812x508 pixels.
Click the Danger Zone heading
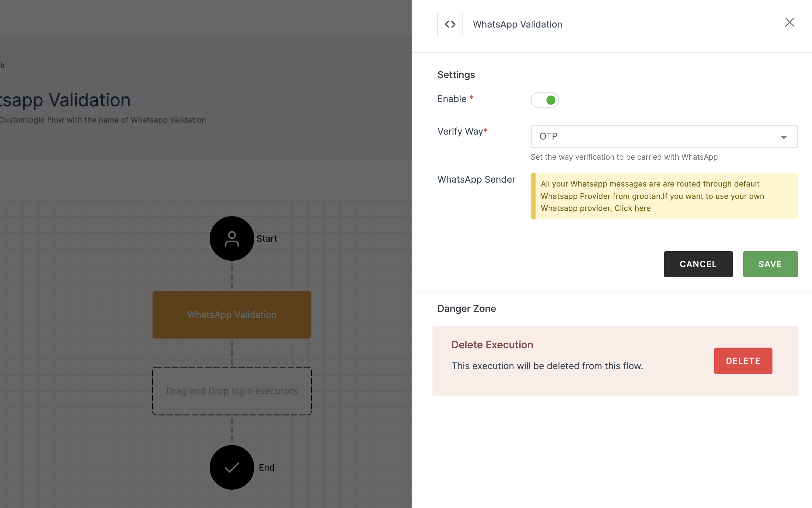[467, 309]
